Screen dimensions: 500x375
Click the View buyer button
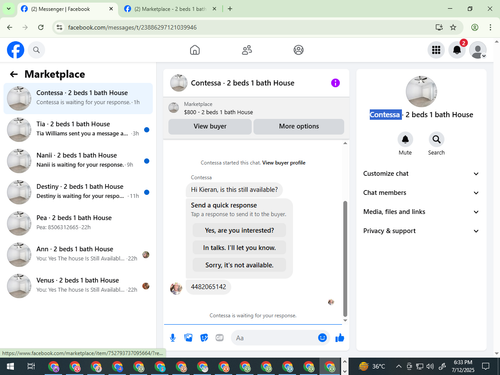pyautogui.click(x=210, y=126)
